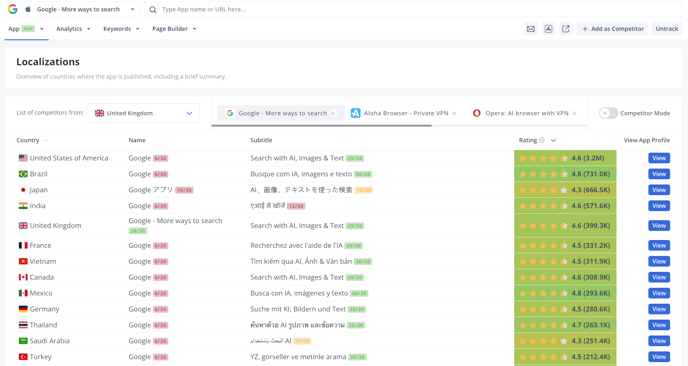View Japan app profile
The width and height of the screenshot is (688, 366).
click(659, 190)
